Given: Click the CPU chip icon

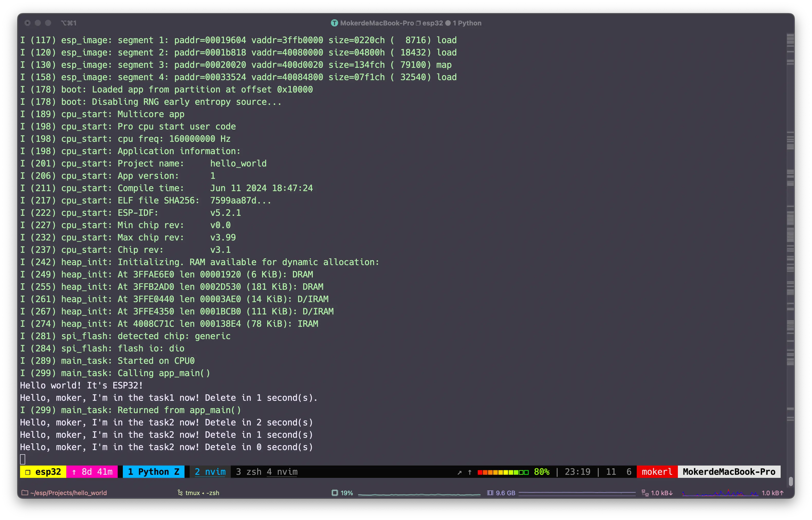Looking at the screenshot, I should point(335,493).
